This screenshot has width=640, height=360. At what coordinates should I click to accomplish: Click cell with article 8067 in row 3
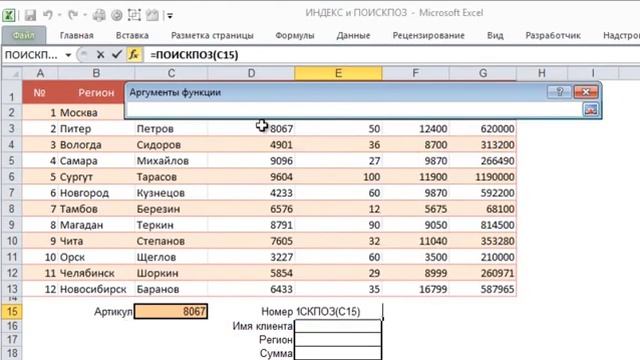click(251, 129)
